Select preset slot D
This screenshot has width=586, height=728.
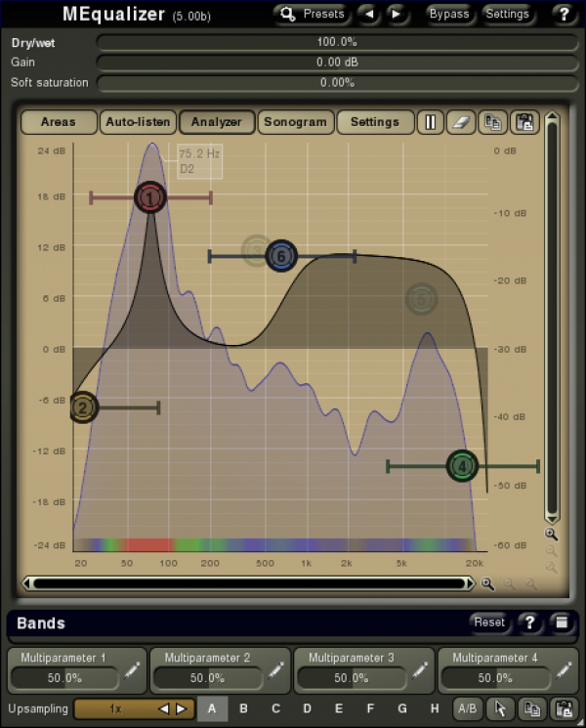coord(307,709)
